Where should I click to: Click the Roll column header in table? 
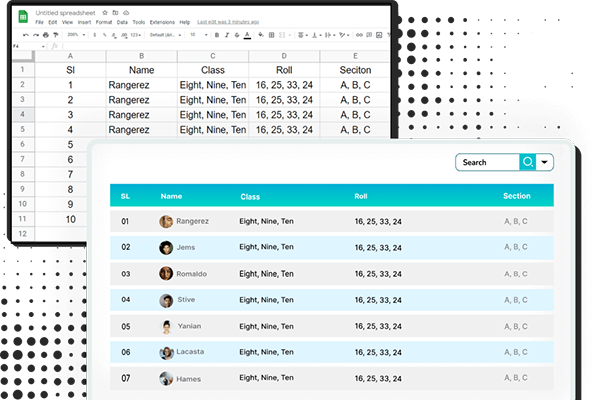coord(361,196)
